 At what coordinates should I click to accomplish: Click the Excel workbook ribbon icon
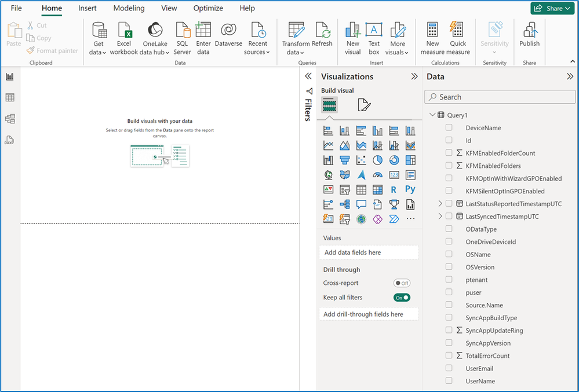123,38
